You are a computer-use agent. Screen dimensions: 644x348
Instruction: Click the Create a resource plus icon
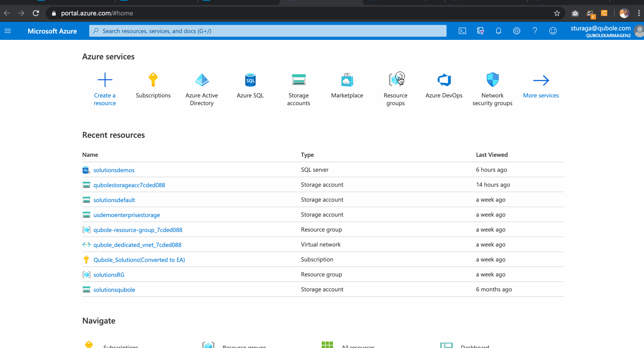(x=105, y=80)
